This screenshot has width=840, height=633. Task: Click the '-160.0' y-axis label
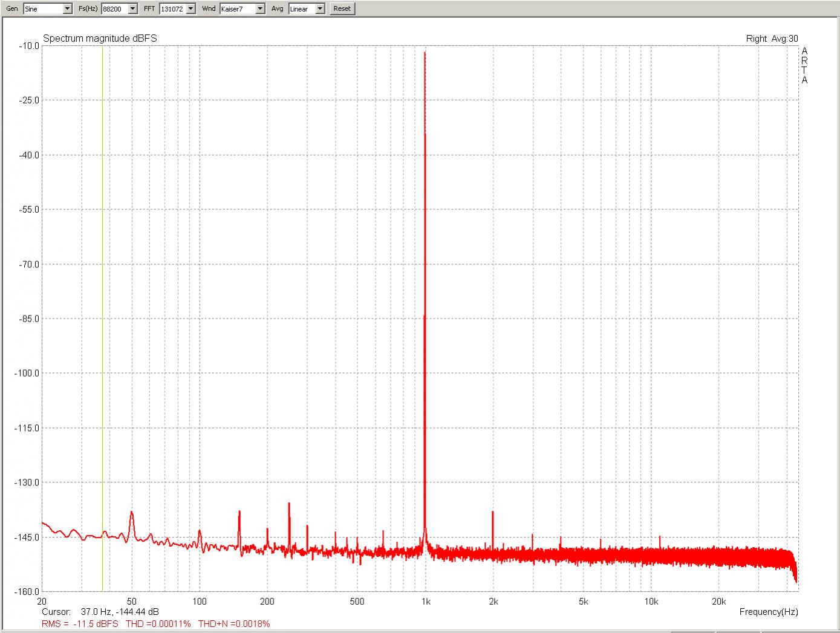coord(27,591)
